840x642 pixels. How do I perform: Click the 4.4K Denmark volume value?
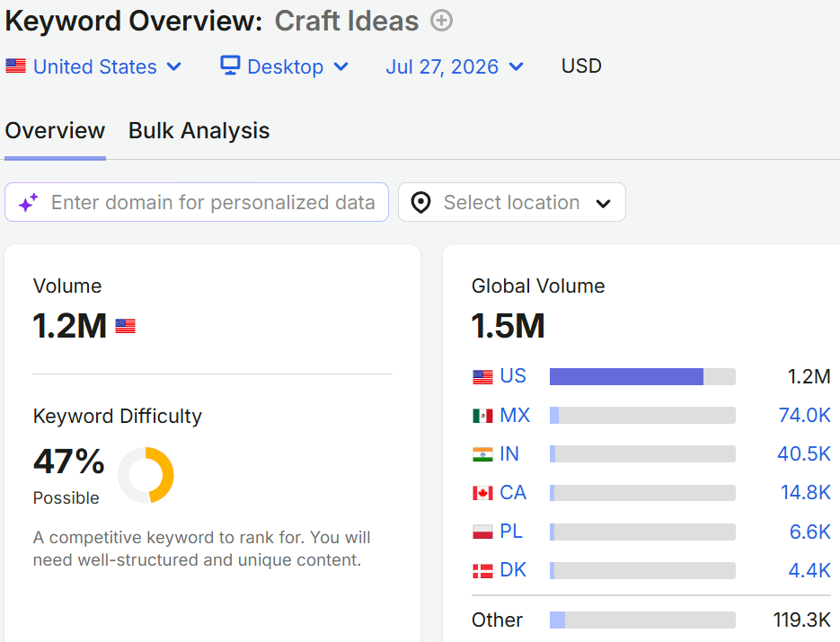click(809, 570)
